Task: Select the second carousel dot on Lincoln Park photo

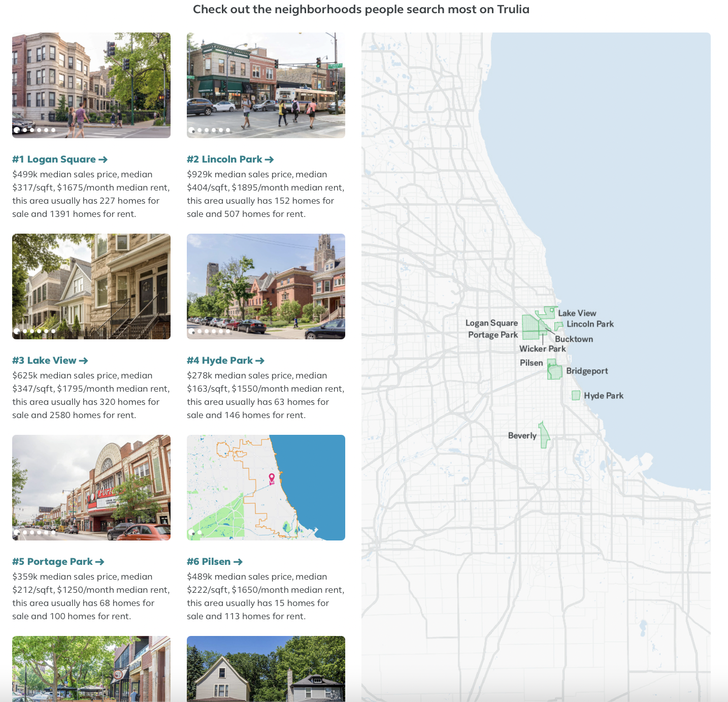Action: [x=200, y=130]
